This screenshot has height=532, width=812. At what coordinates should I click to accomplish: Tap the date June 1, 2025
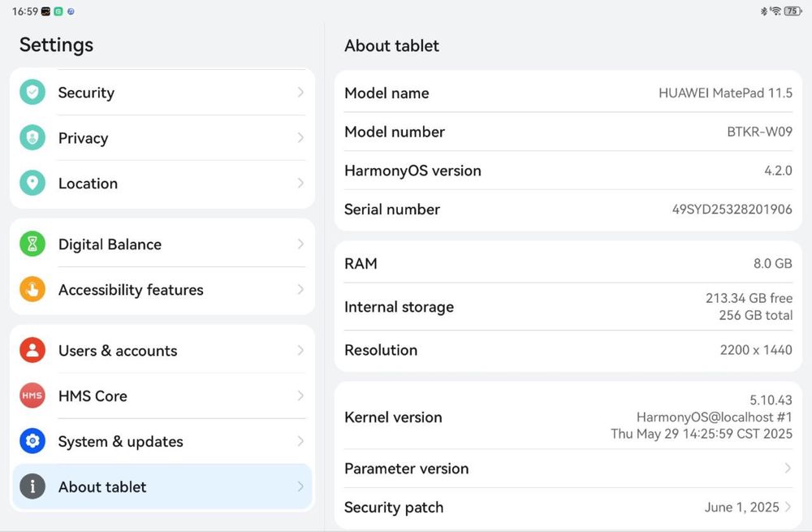(741, 507)
